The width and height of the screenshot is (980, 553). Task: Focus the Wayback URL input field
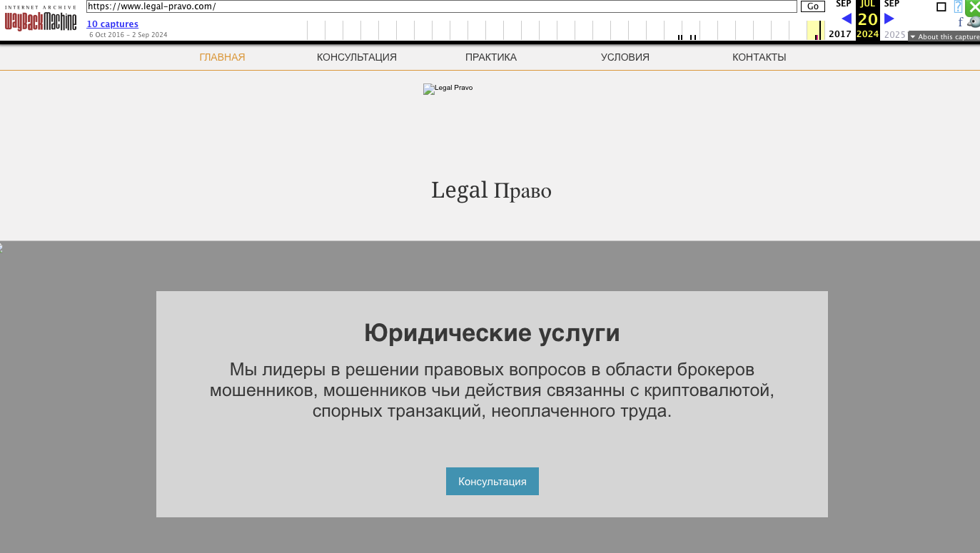441,6
